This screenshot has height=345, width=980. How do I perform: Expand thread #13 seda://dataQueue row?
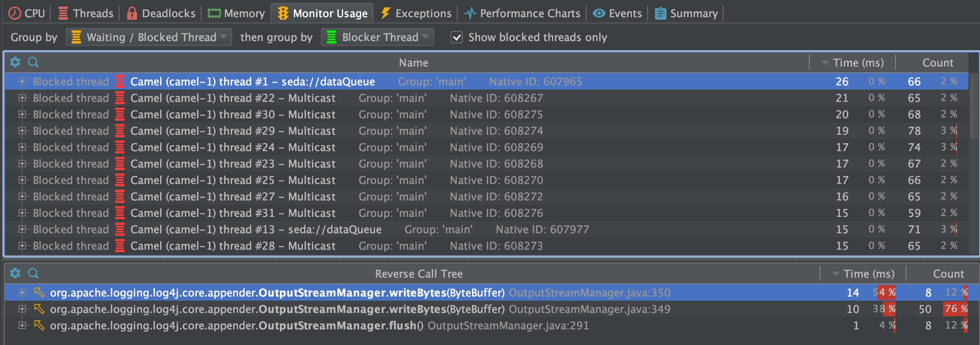(x=22, y=230)
